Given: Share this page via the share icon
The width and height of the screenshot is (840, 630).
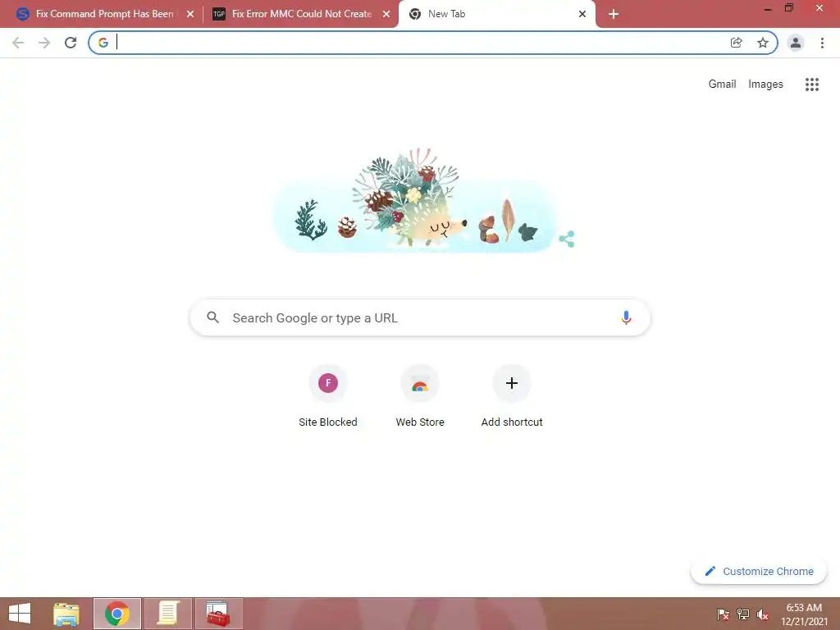Looking at the screenshot, I should pyautogui.click(x=737, y=43).
